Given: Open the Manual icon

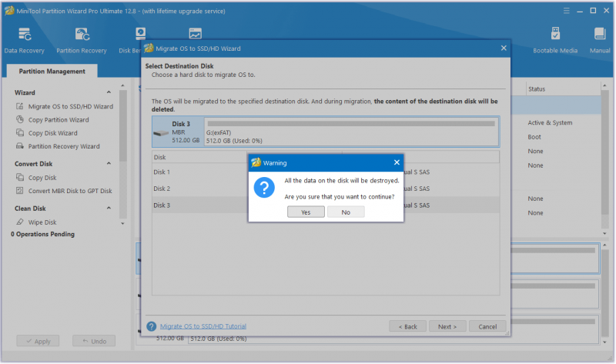Looking at the screenshot, I should (600, 40).
